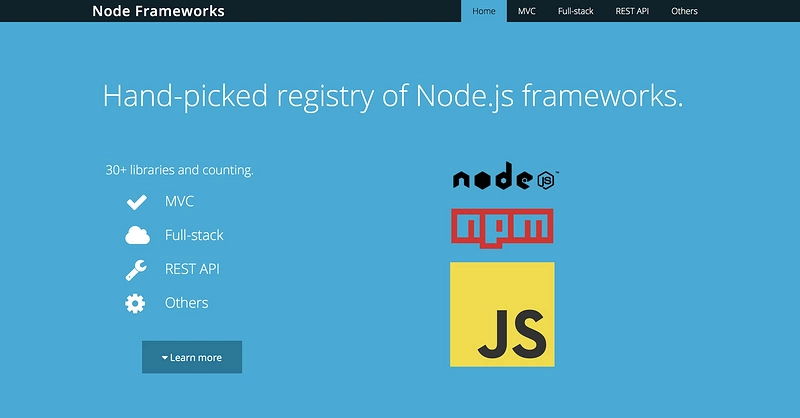Click the Node Frameworks brand title
The image size is (800, 418).
(158, 11)
